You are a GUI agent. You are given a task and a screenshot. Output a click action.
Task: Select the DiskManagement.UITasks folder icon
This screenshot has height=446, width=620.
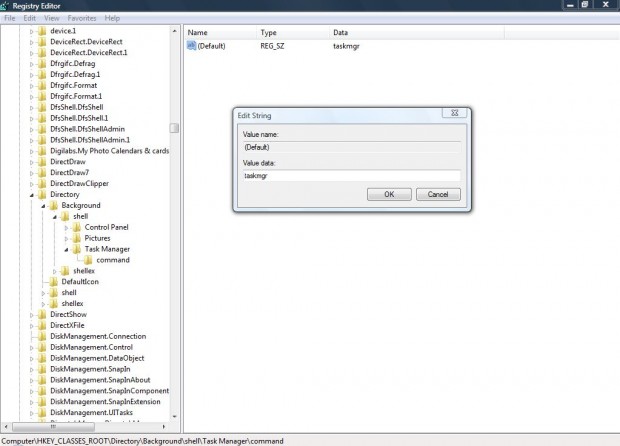click(x=42, y=412)
